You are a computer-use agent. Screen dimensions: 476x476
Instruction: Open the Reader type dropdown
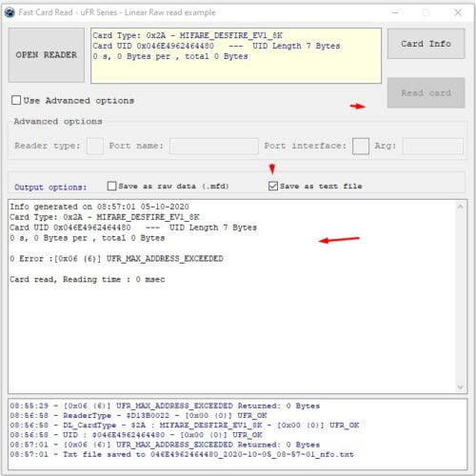[95, 146]
